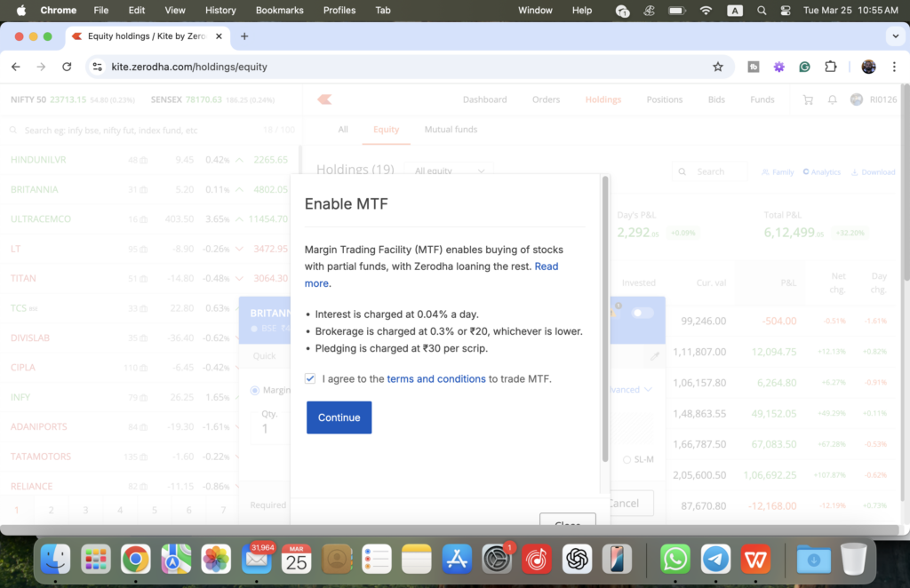This screenshot has width=910, height=588.
Task: Open WhatsApp from the Dock
Action: click(x=675, y=559)
